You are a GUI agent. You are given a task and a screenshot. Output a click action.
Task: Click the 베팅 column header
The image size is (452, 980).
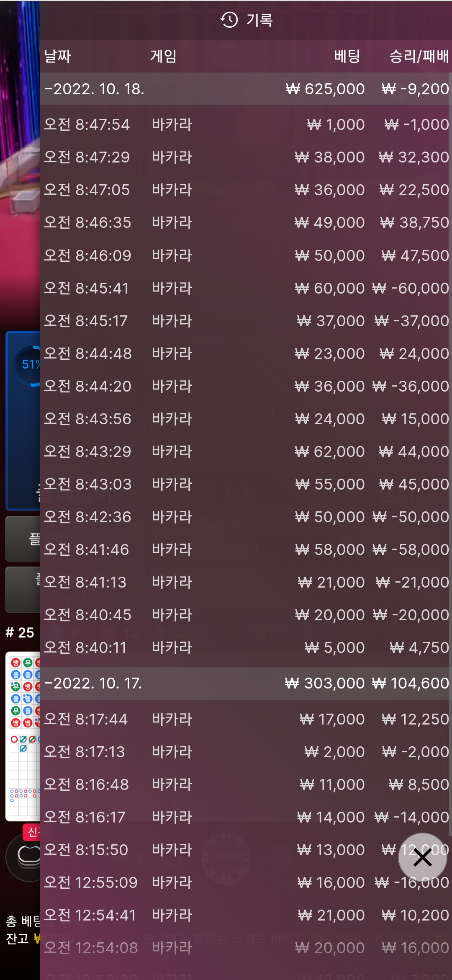tap(347, 56)
